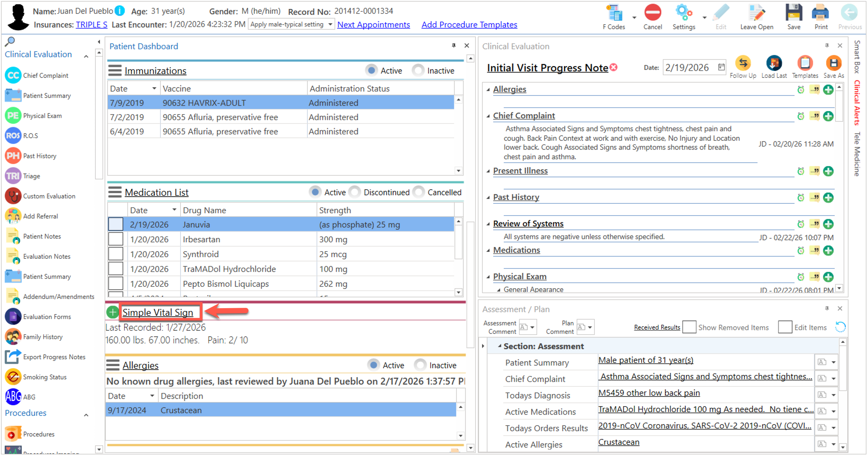Click the Next Appointments link
This screenshot has height=456, width=868.
[x=373, y=25]
